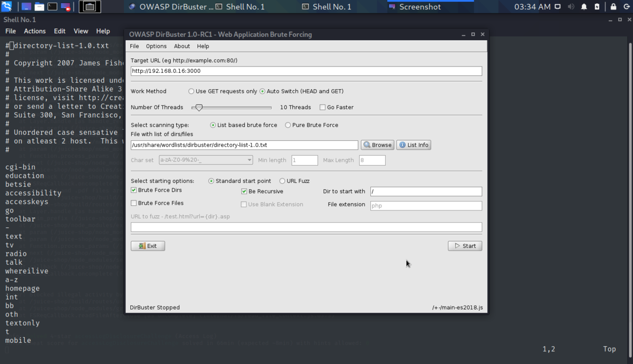Switch to OWASP DirBuster taskbar window
The image size is (633, 364).
click(x=171, y=7)
